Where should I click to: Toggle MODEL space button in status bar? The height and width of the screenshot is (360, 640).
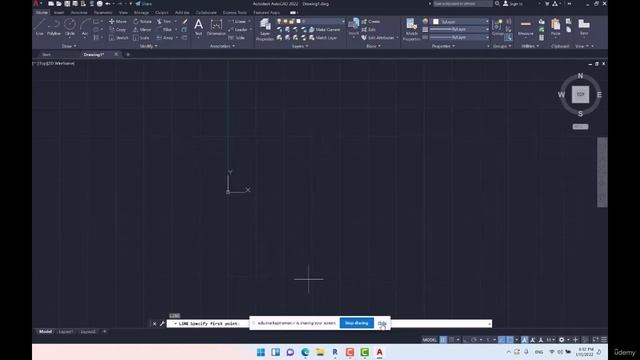429,340
